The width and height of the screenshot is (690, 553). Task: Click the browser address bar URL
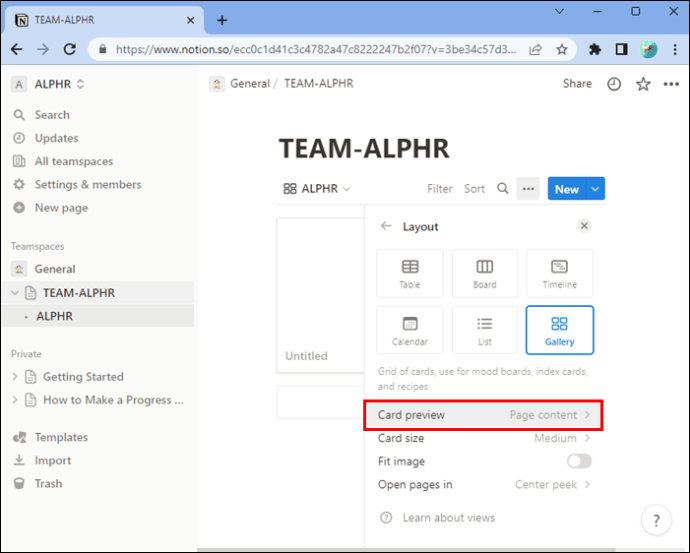click(x=316, y=49)
